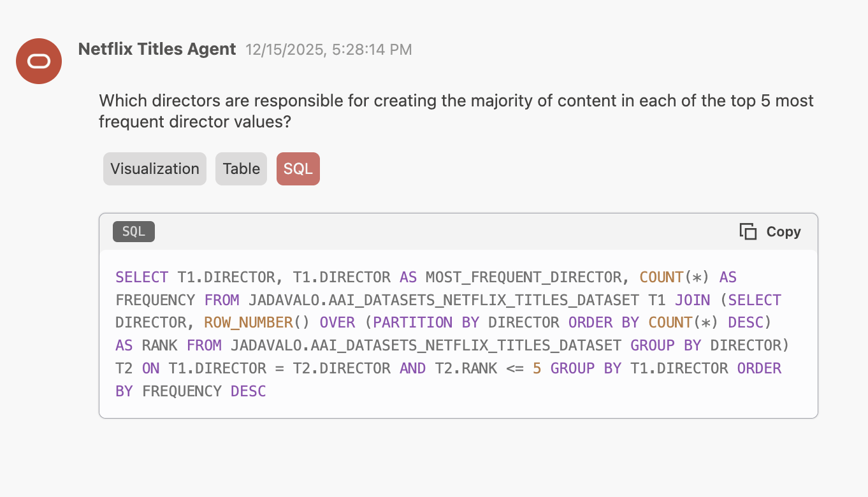This screenshot has width=868, height=497.
Task: Click the question text about top 5 directors
Action: 455,110
